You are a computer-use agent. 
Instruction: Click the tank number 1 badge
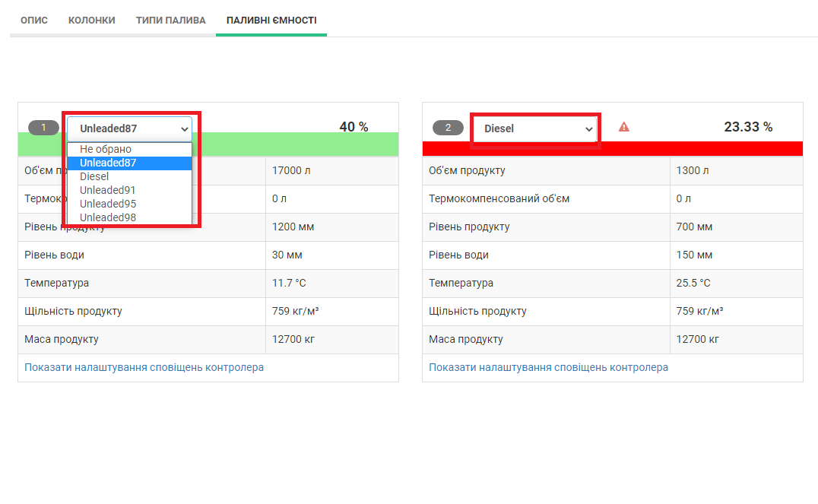point(43,128)
